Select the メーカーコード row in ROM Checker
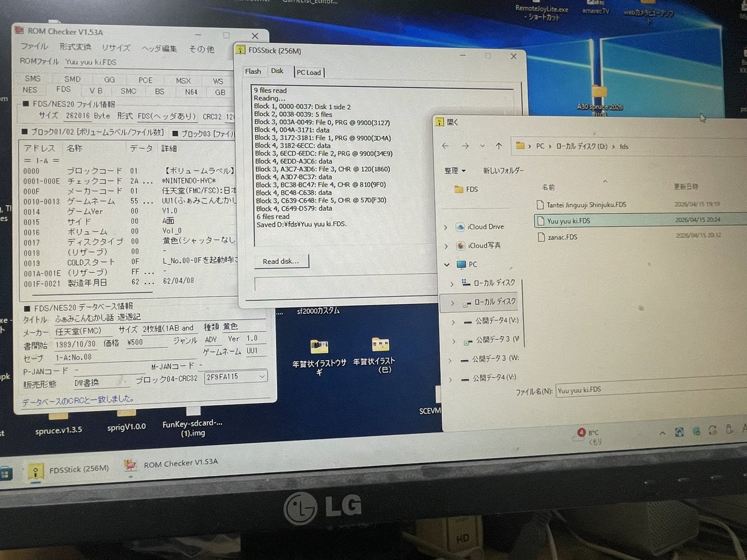The image size is (747, 560). [129, 191]
